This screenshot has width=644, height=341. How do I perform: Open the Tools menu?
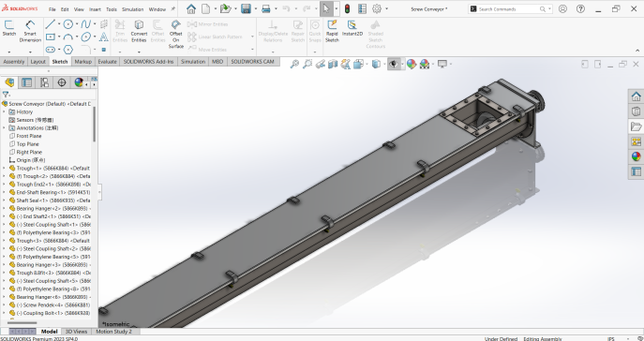pos(112,9)
